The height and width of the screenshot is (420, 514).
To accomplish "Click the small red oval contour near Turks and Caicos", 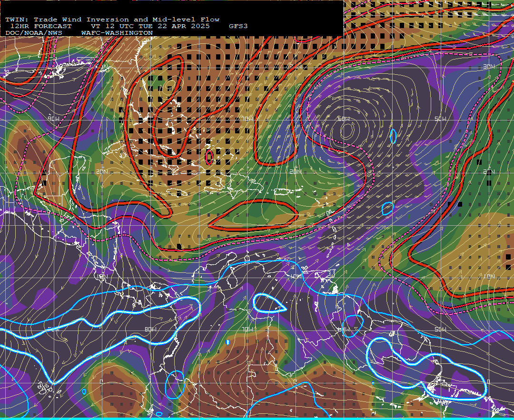I will pos(209,157).
